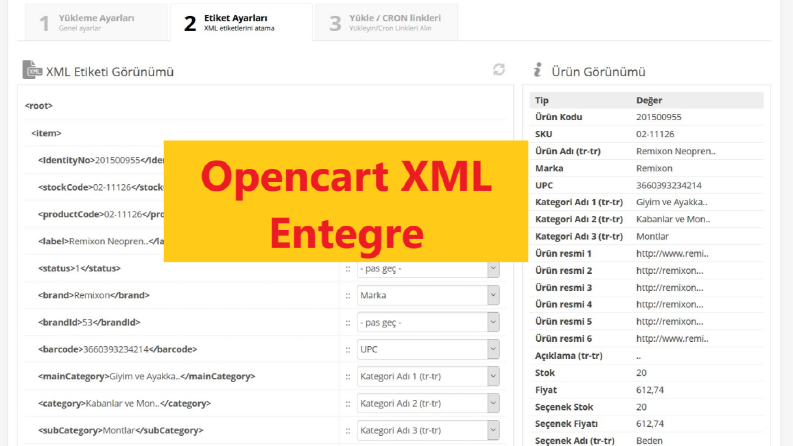Click the Fiyat value 612,74

[650, 390]
